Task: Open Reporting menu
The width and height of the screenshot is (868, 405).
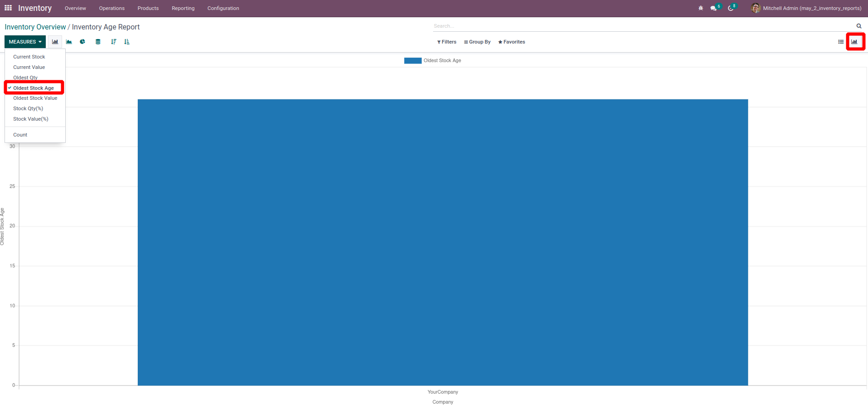Action: [183, 8]
